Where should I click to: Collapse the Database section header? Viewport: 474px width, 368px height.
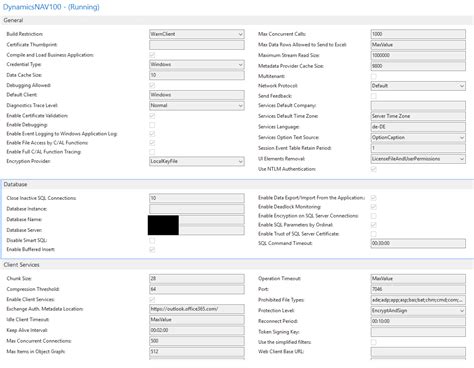click(237, 184)
